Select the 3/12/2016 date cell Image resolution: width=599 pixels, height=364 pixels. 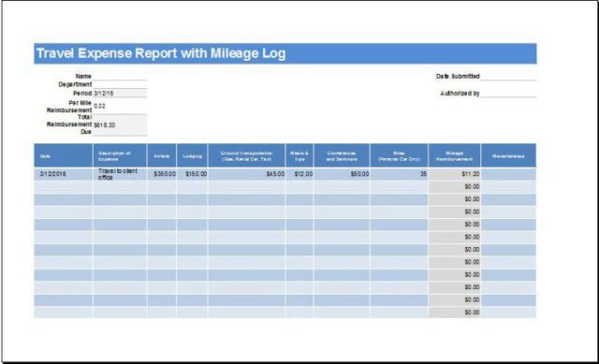click(x=64, y=174)
